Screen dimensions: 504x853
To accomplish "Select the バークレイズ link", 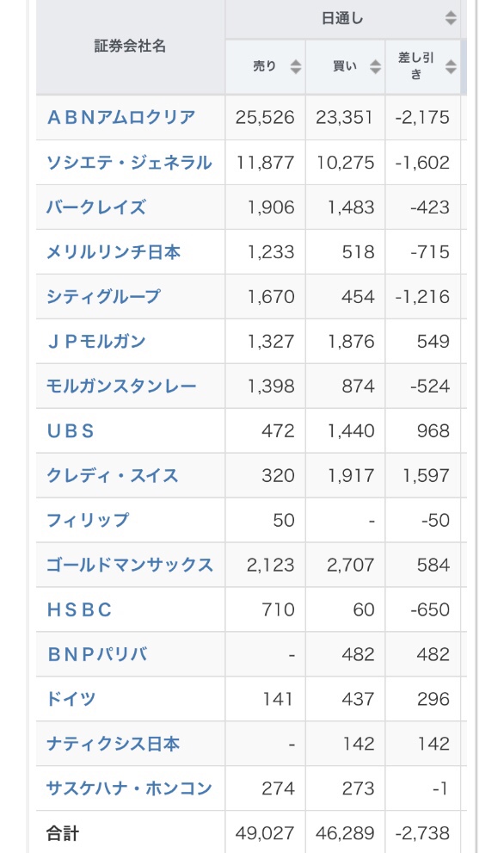I will [x=96, y=207].
